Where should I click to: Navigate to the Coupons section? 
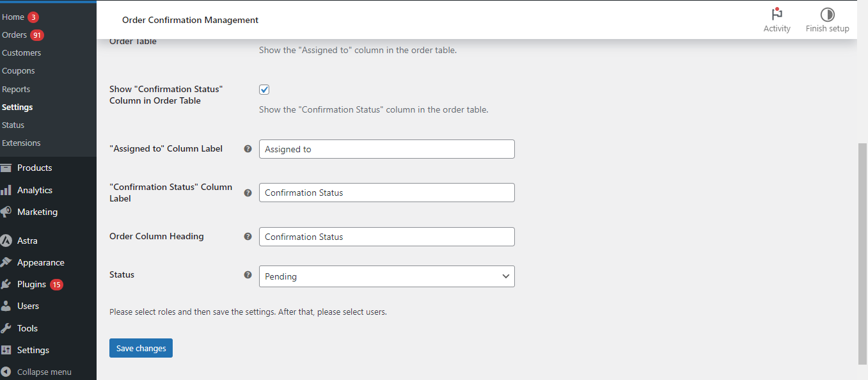click(x=18, y=70)
